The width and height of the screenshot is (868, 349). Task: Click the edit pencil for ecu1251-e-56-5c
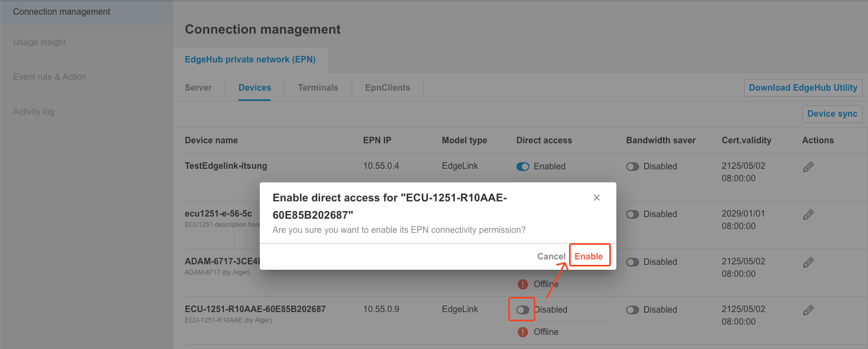[x=808, y=214]
